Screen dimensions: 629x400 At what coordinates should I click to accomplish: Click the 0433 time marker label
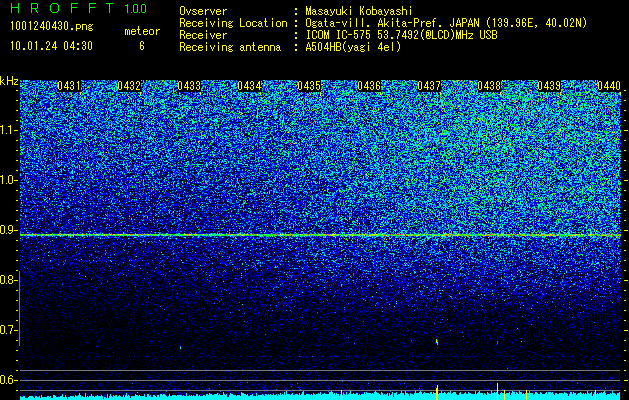[x=189, y=86]
